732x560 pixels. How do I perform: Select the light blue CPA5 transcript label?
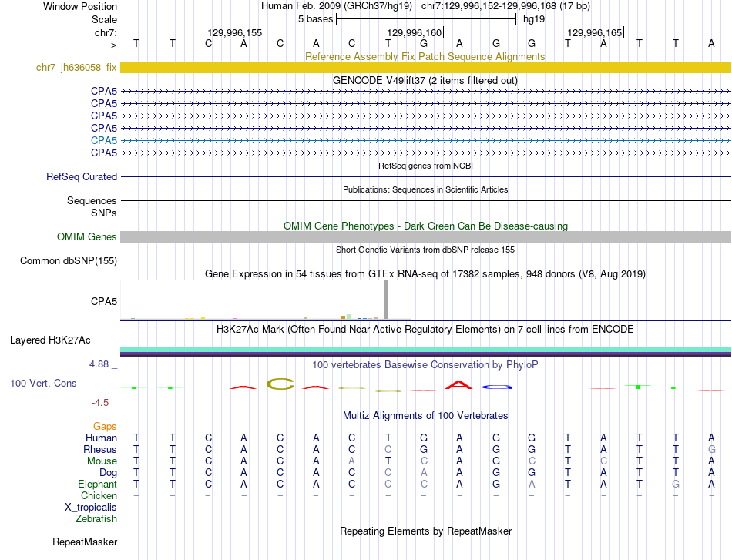pos(104,140)
